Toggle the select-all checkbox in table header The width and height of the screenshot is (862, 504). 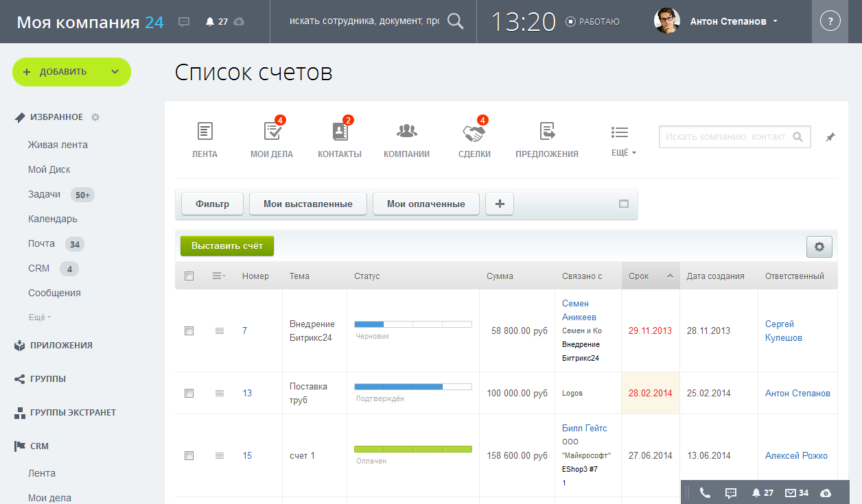[189, 276]
